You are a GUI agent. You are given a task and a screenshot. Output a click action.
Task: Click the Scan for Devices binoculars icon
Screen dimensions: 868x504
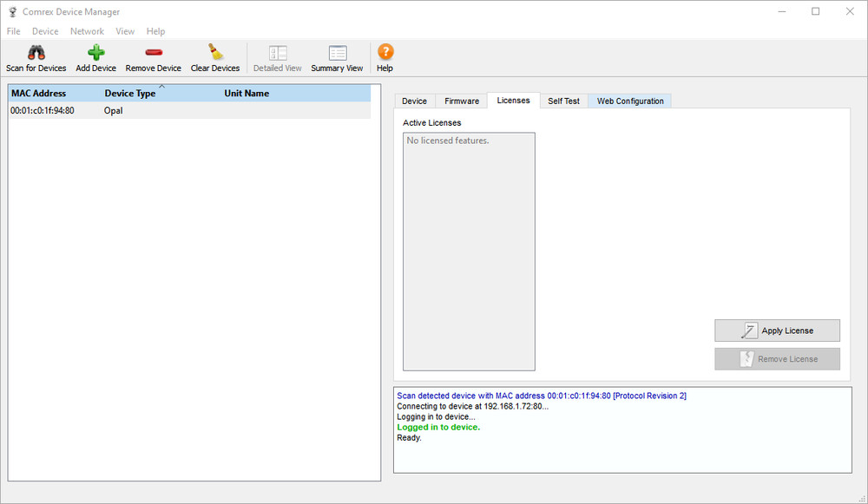tap(36, 53)
